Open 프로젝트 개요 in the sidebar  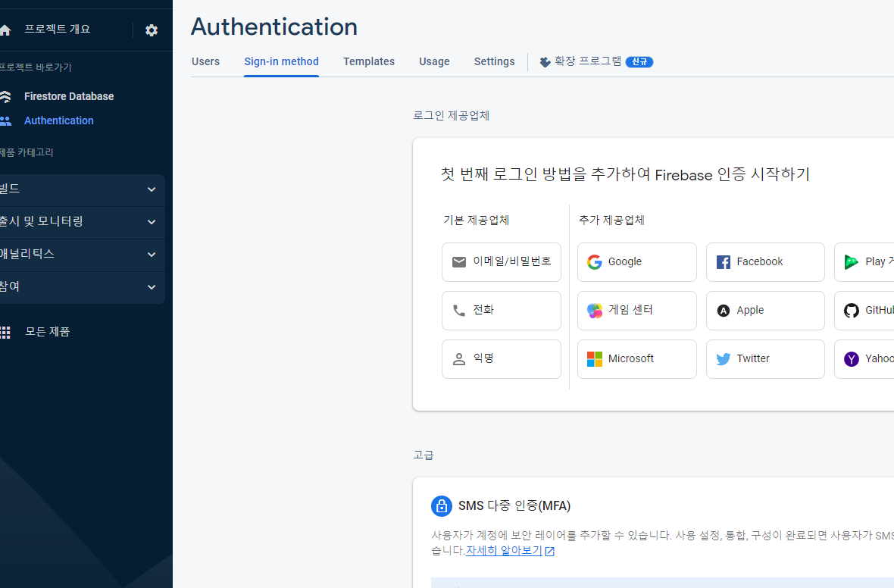tap(57, 29)
